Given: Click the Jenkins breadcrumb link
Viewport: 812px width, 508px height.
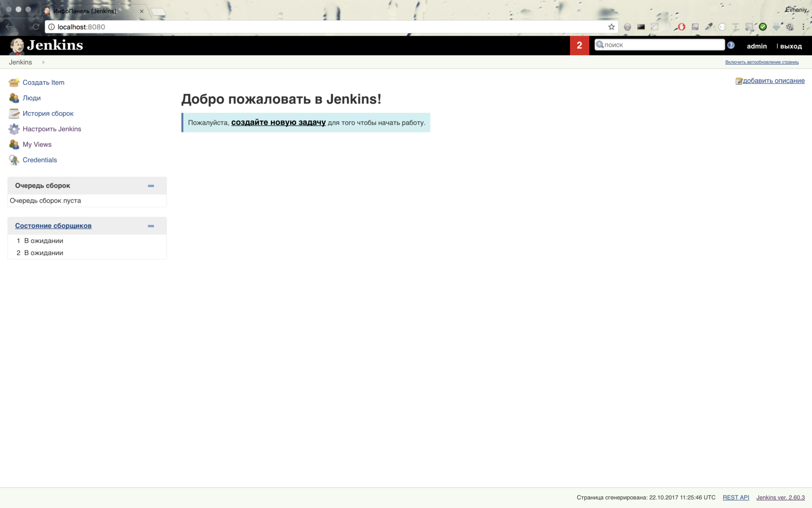Looking at the screenshot, I should click(20, 62).
